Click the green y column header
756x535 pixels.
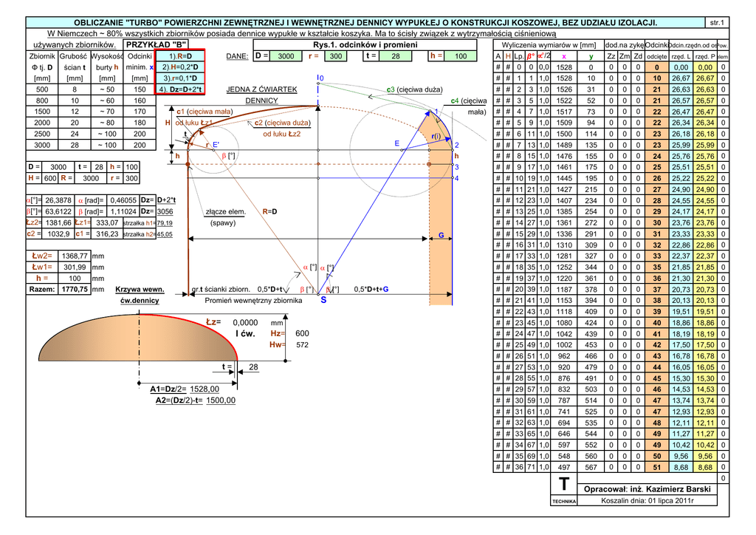[591, 56]
